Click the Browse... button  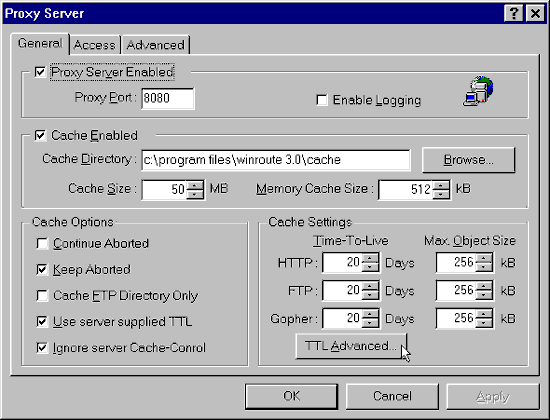coord(469,160)
